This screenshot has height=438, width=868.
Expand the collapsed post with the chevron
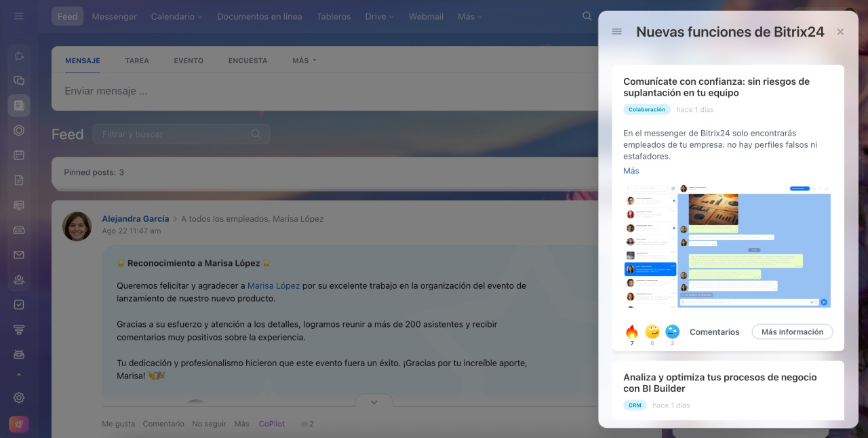pyautogui.click(x=374, y=402)
